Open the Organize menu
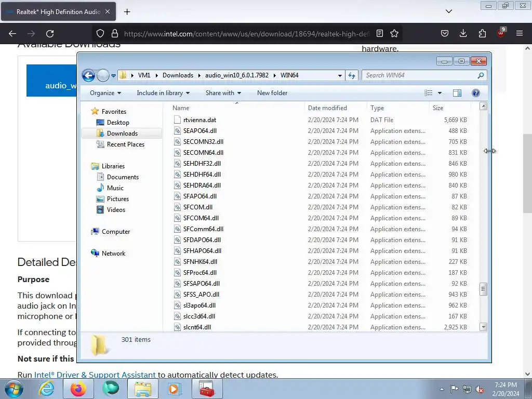532x399 pixels. [105, 93]
